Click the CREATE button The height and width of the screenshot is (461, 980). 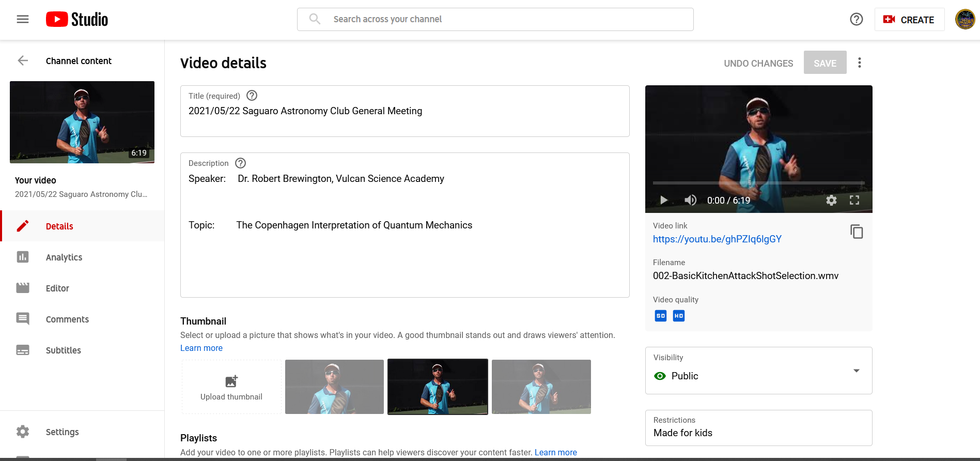(909, 20)
